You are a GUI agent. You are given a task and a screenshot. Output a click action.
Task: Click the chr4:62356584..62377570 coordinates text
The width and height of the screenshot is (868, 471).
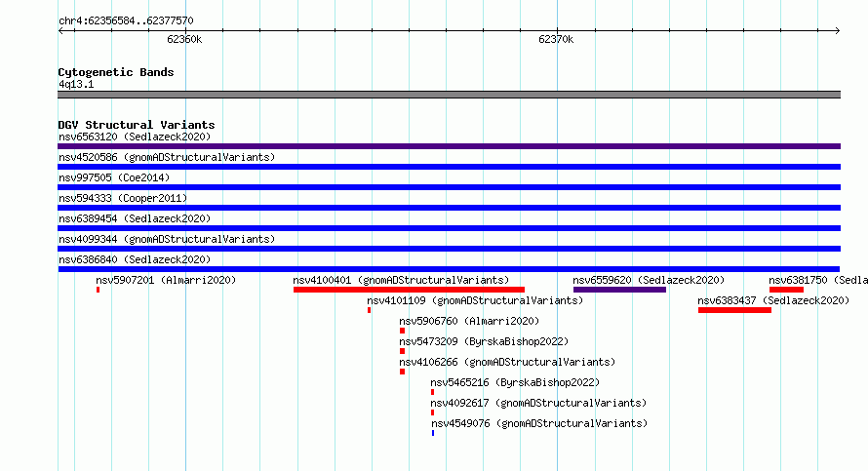pyautogui.click(x=126, y=21)
